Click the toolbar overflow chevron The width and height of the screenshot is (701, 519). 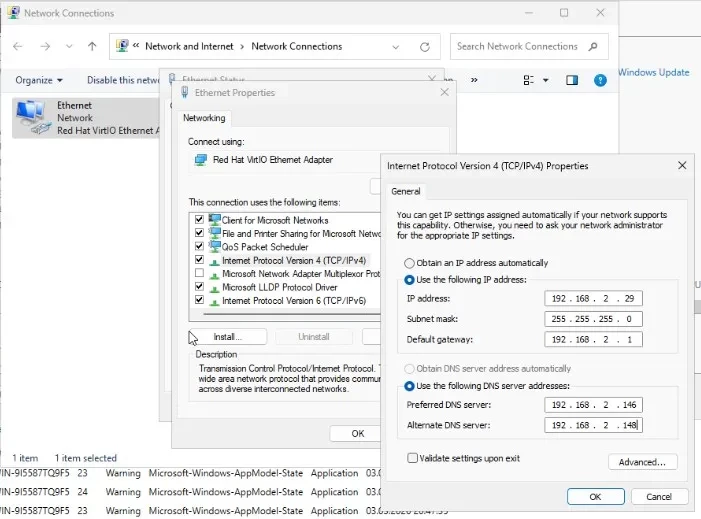[474, 80]
